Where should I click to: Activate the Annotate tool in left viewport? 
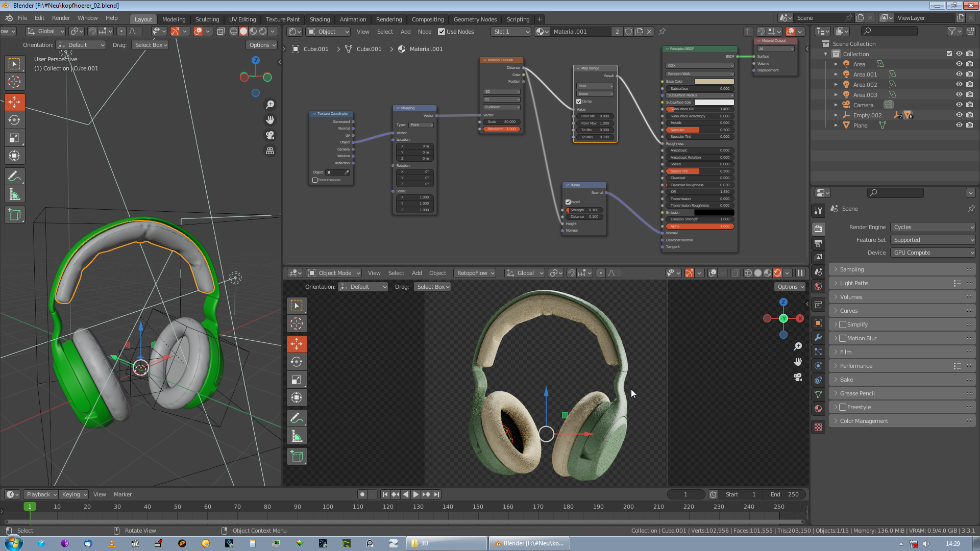tap(14, 177)
